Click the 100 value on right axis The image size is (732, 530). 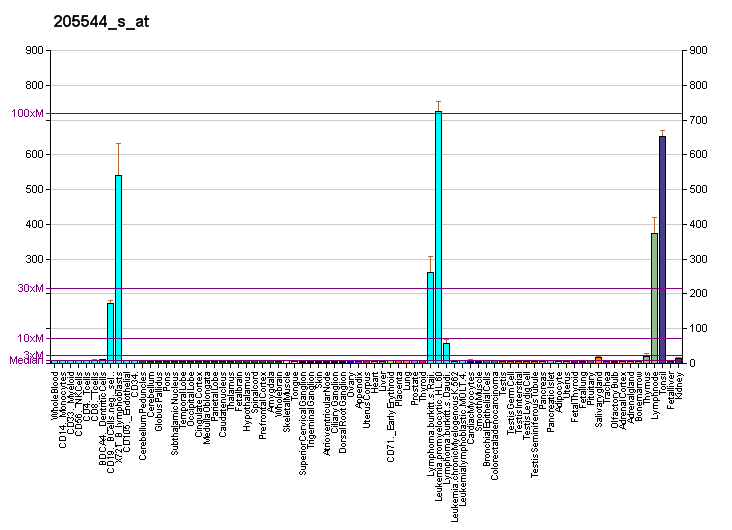tap(698, 329)
